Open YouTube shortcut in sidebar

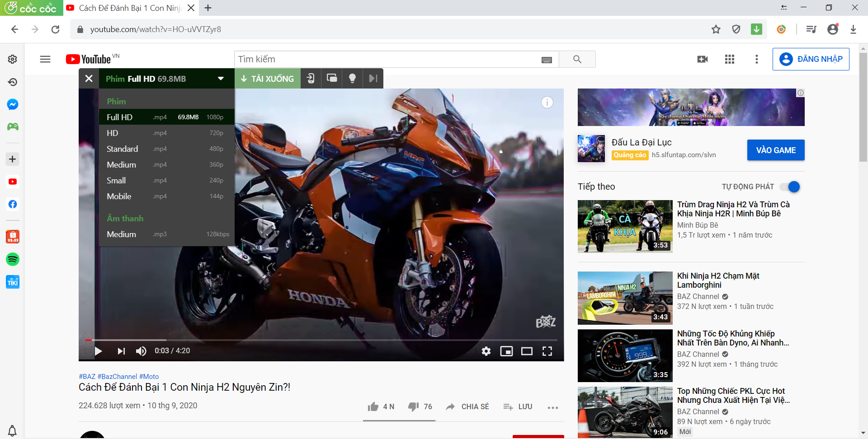point(13,182)
